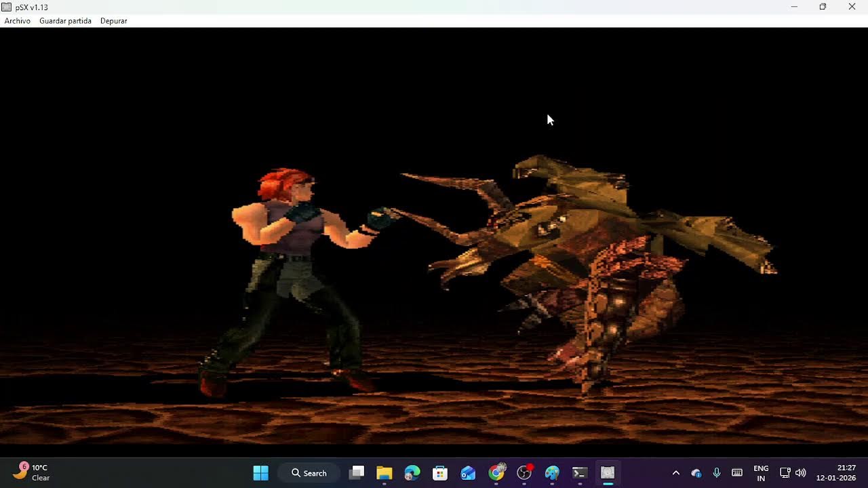
Task: Open Task View from taskbar
Action: (357, 473)
